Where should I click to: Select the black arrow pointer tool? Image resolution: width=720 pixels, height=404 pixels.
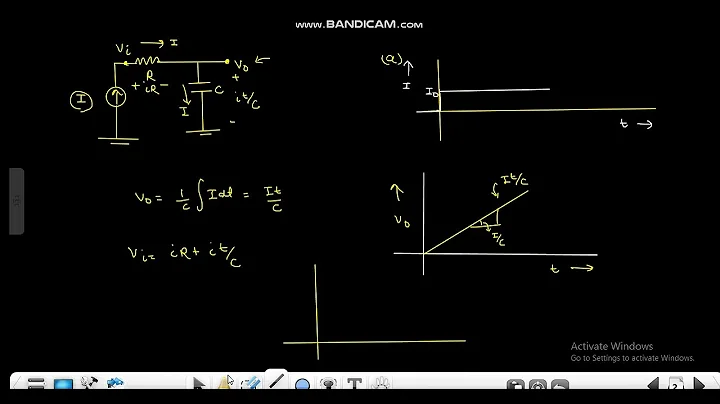point(198,383)
